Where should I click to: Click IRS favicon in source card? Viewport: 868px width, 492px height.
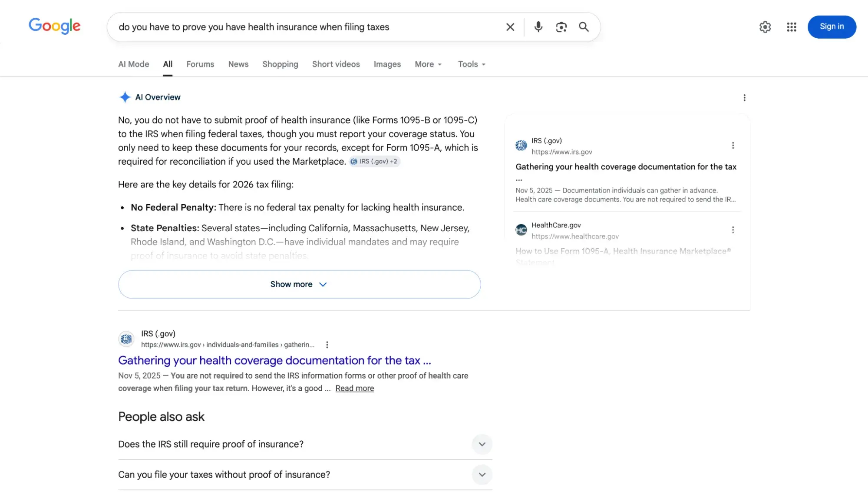[521, 146]
